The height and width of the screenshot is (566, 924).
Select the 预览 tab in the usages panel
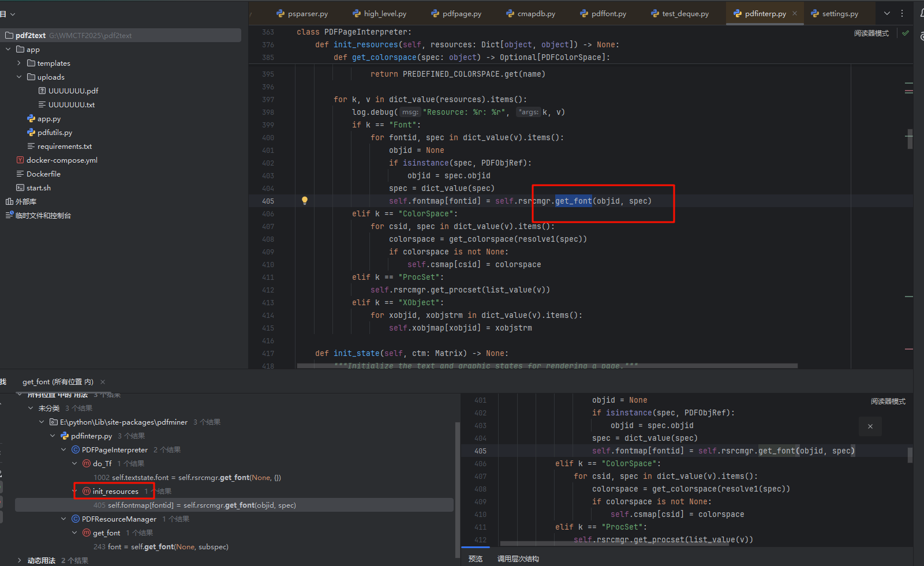pyautogui.click(x=476, y=558)
